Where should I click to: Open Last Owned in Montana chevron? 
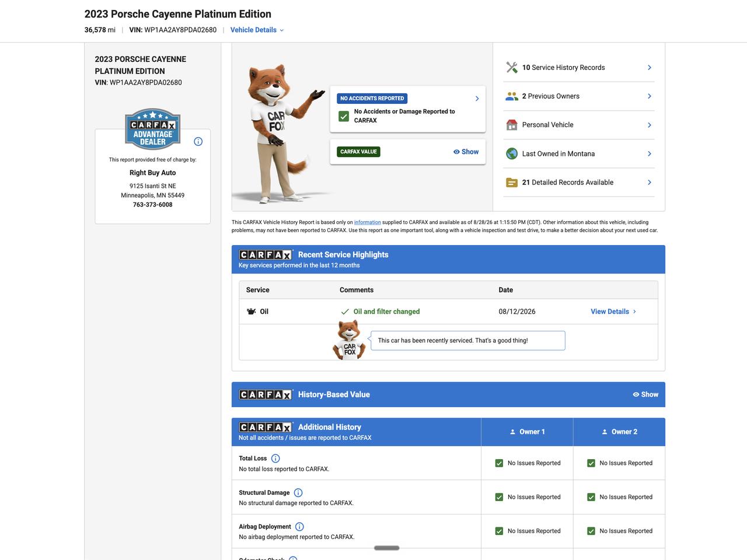[x=650, y=154]
